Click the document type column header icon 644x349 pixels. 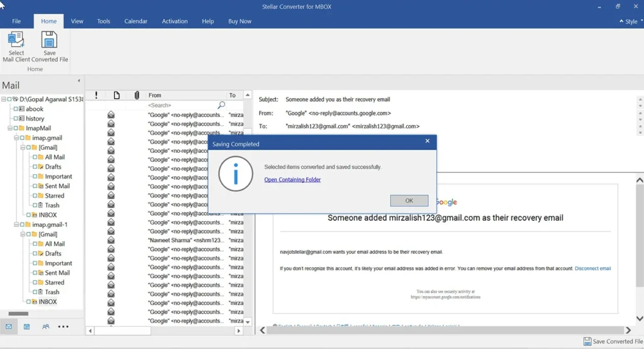tap(116, 95)
